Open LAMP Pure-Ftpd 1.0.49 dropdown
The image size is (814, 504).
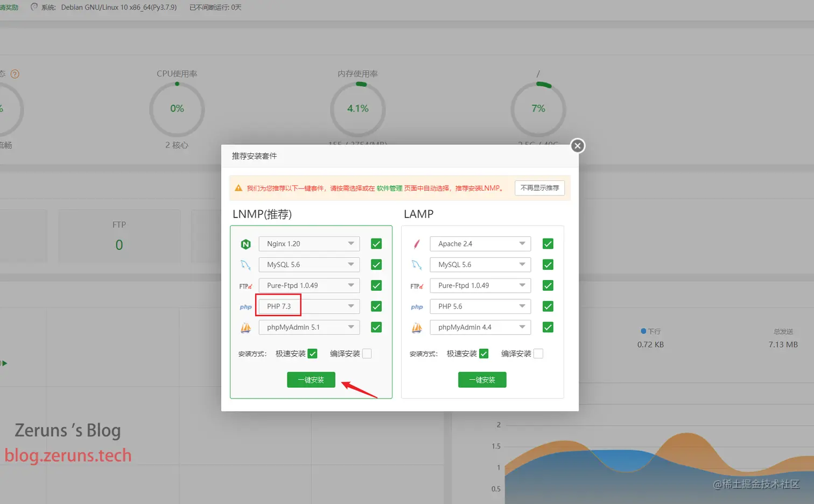pyautogui.click(x=480, y=285)
